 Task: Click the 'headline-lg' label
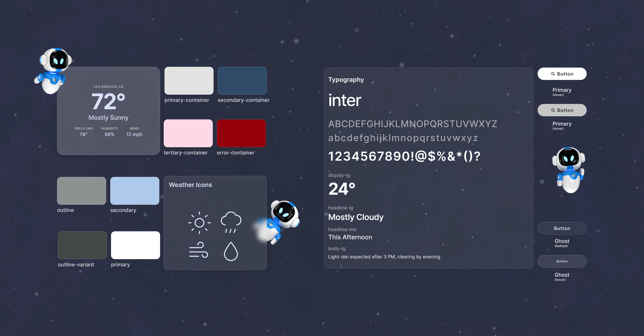341,208
